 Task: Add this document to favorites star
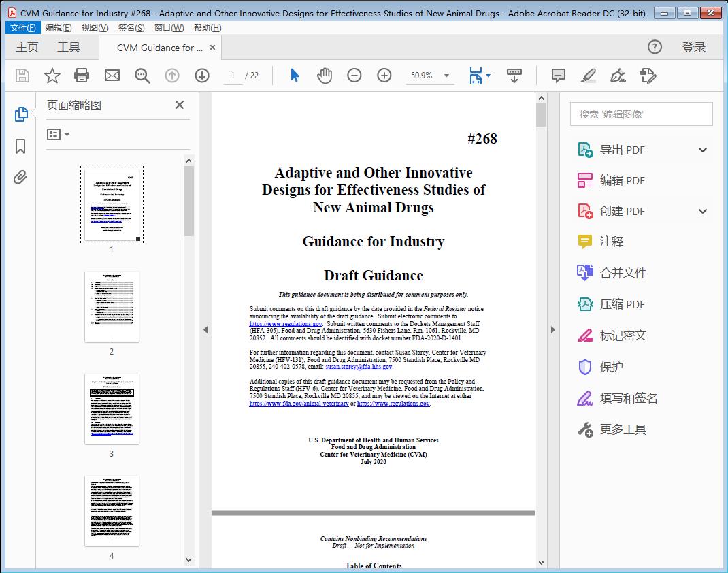[52, 76]
